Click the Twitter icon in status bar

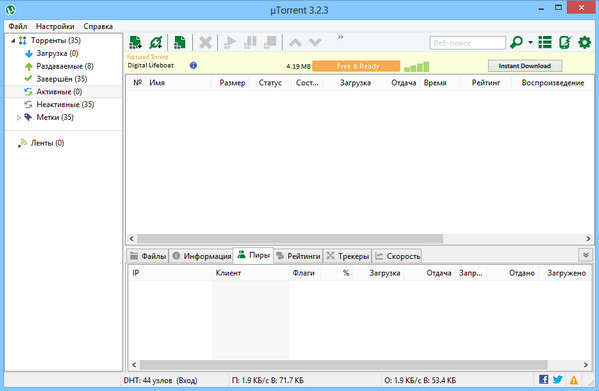pos(558,379)
